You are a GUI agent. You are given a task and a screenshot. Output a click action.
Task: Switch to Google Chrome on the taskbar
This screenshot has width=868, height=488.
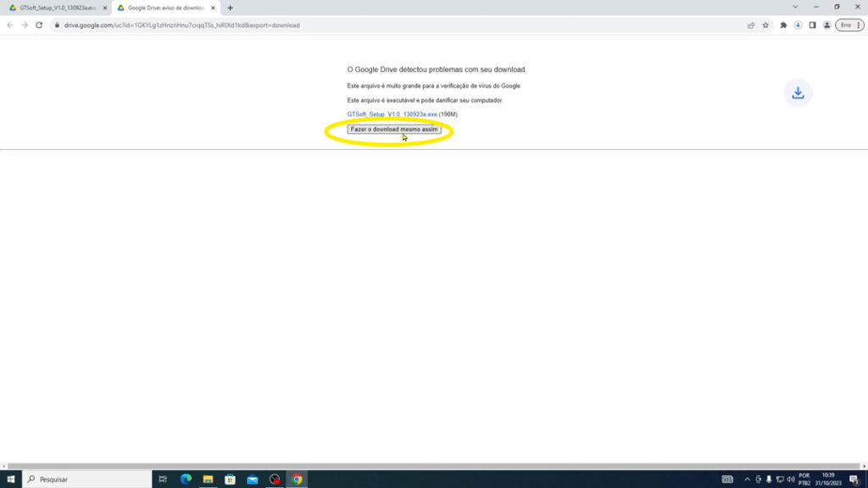tap(297, 480)
